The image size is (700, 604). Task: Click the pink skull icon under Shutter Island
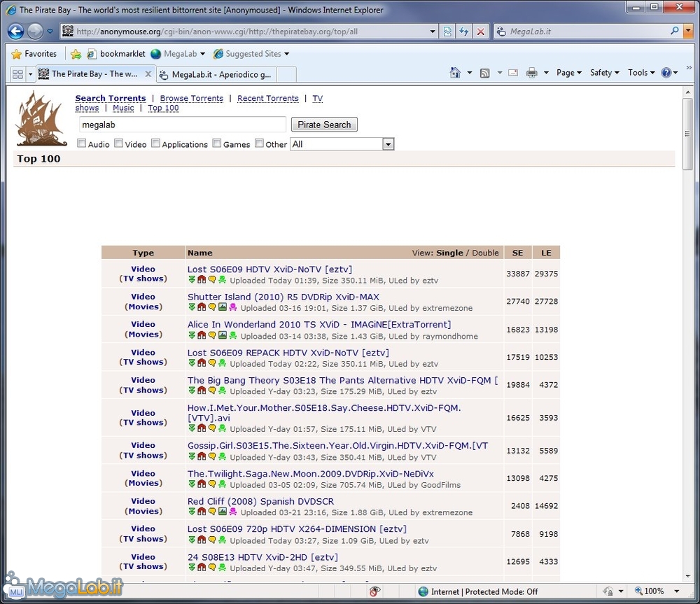click(232, 307)
